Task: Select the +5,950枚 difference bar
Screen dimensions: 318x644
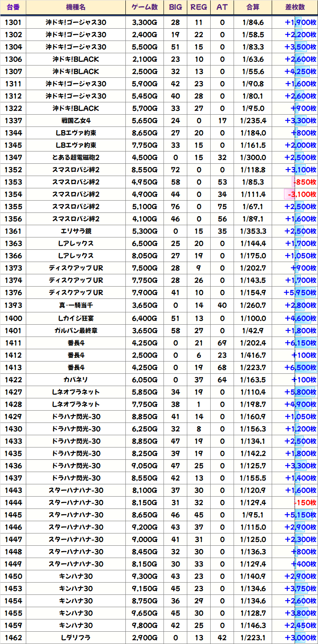Action: (300, 293)
